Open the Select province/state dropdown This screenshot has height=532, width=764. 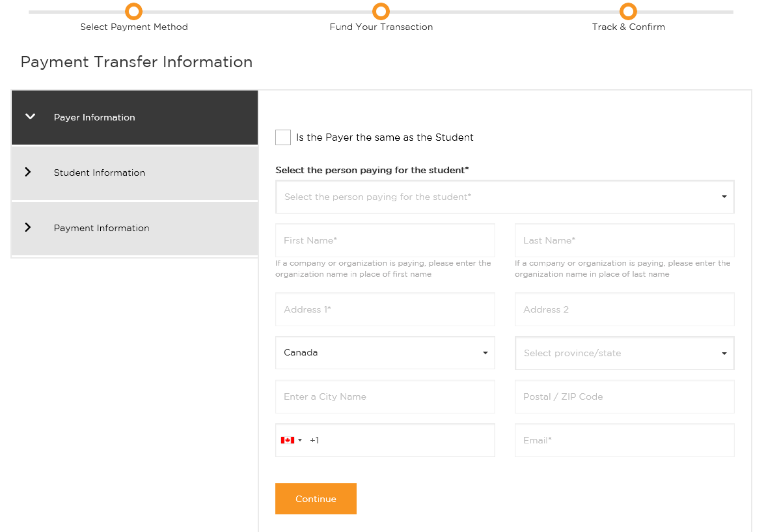(x=624, y=353)
